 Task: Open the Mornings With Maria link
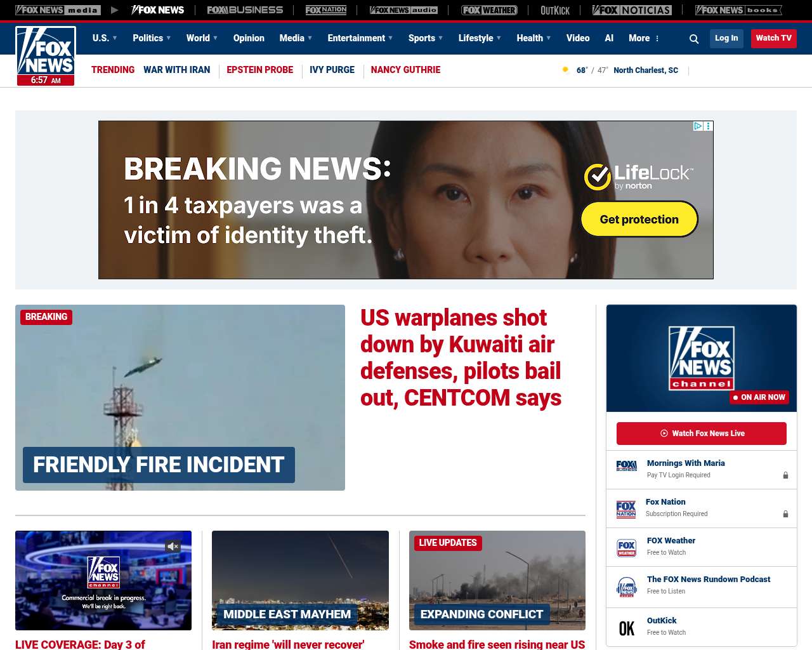[686, 463]
